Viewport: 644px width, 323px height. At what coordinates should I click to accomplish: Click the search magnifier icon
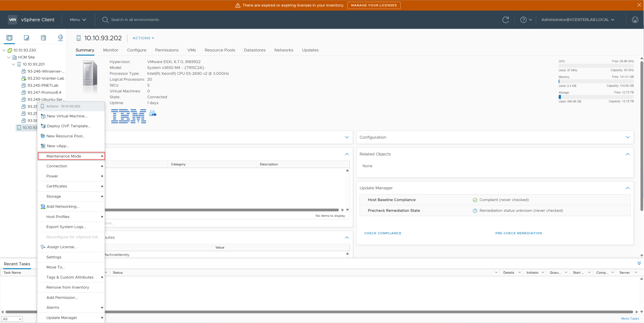(105, 20)
